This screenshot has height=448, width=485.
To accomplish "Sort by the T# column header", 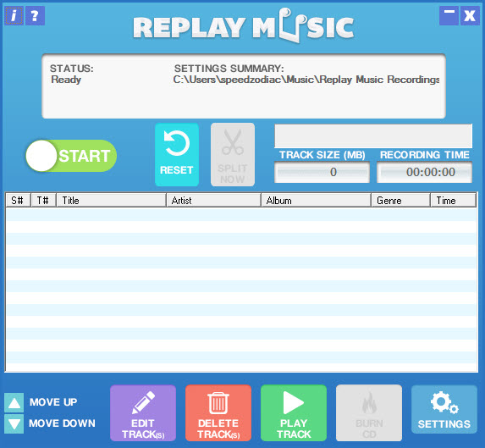I will [43, 201].
